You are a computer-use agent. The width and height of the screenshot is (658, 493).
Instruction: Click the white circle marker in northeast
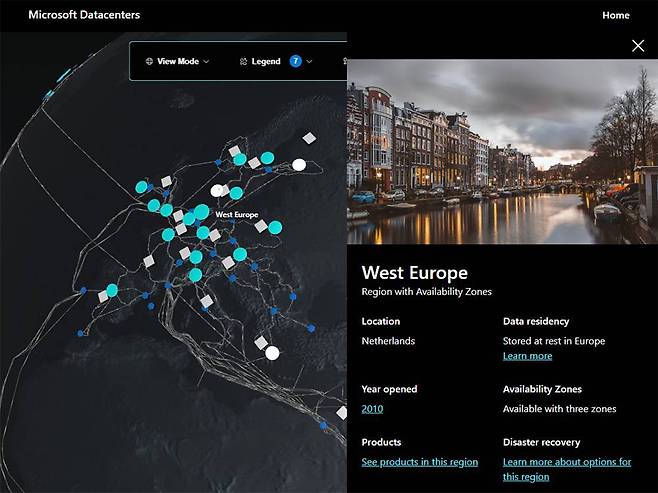(x=298, y=165)
